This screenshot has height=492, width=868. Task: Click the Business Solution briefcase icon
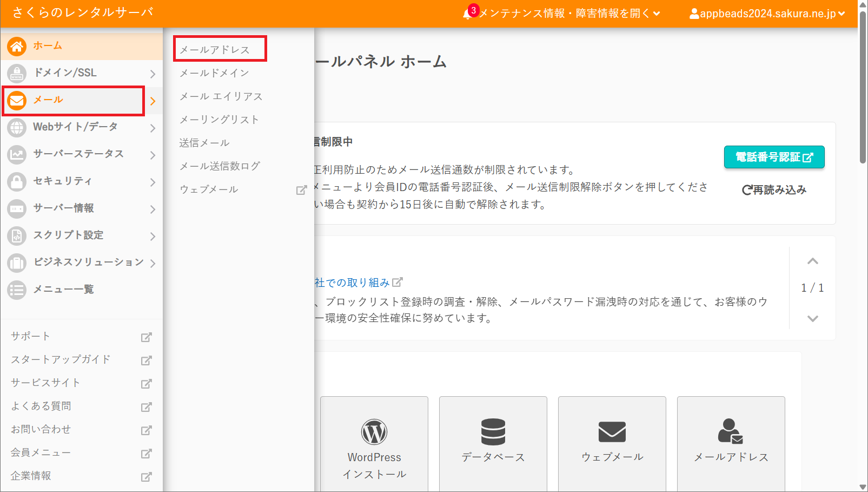[x=17, y=263]
